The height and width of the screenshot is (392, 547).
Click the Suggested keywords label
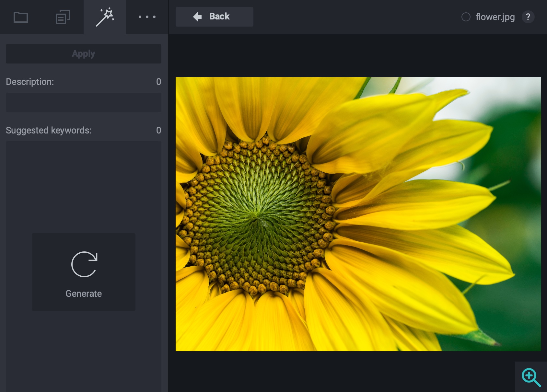point(49,130)
